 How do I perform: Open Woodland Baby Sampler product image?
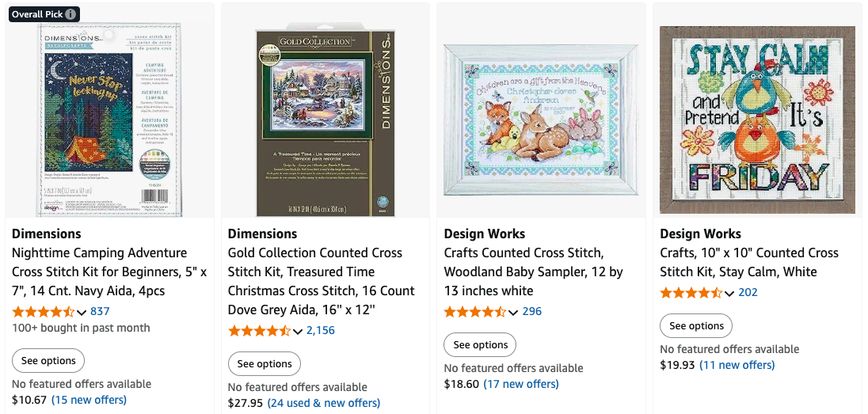541,119
